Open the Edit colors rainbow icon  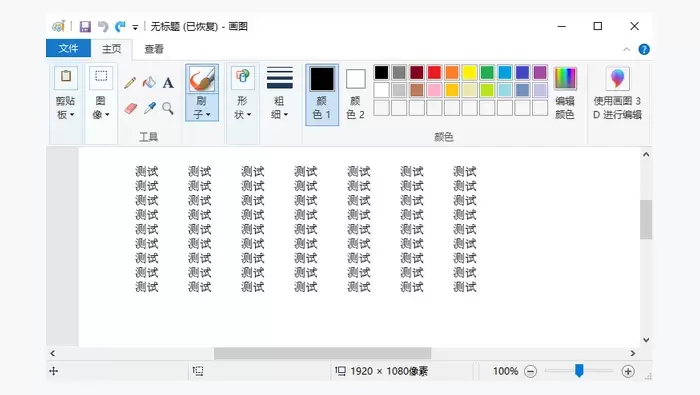pos(565,79)
